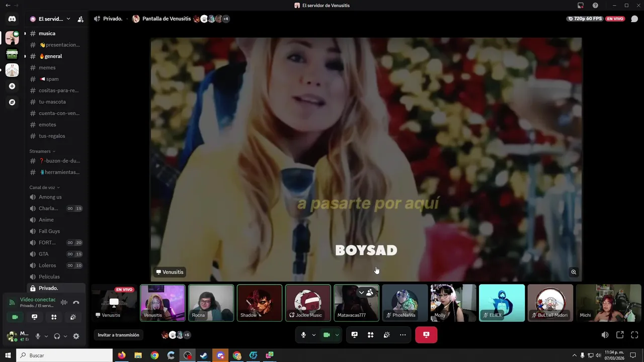Toggle camera button in voice panel
The image size is (644, 362).
15,317
